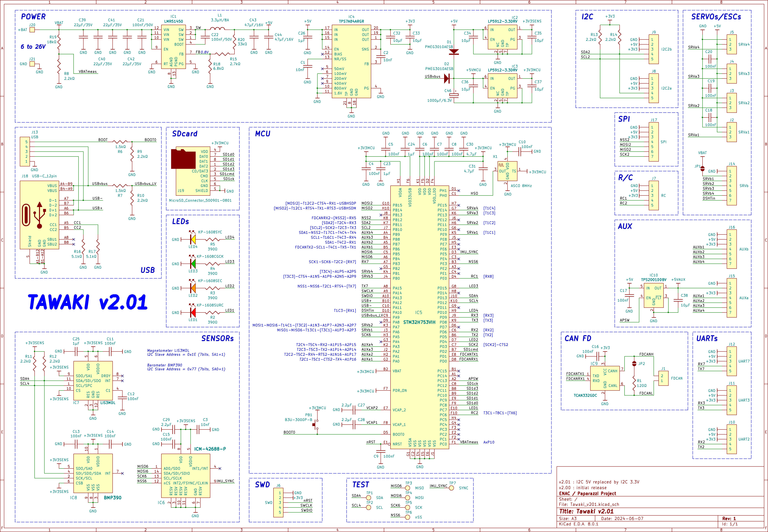This screenshot has height=532, width=768.
Task: Click the TAWAKI v2.01 title text
Action: pos(87,302)
